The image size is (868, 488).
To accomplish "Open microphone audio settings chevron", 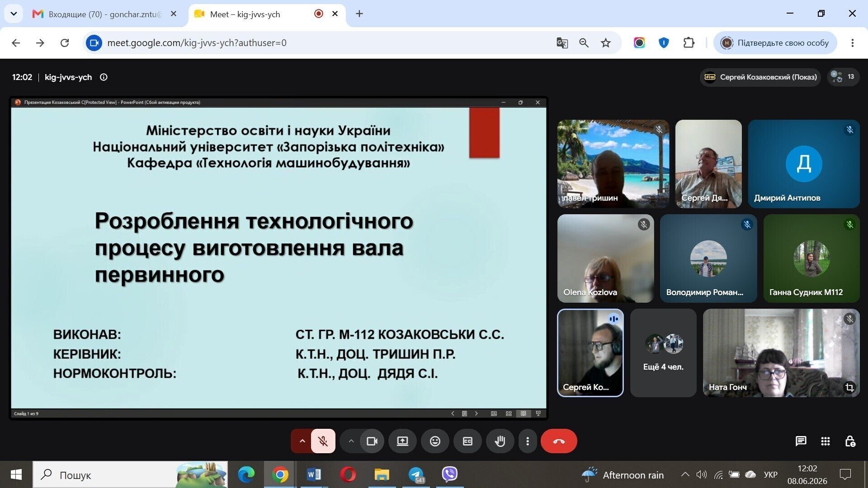I will (x=302, y=441).
